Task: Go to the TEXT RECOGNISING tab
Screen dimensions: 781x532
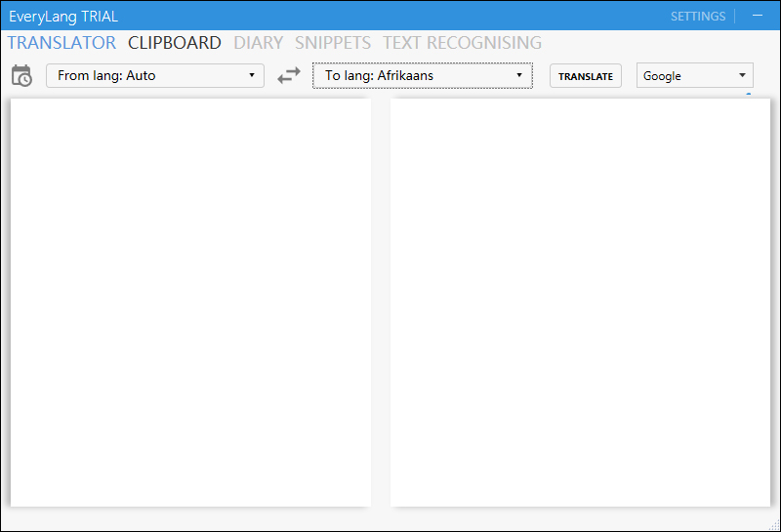Action: tap(462, 43)
